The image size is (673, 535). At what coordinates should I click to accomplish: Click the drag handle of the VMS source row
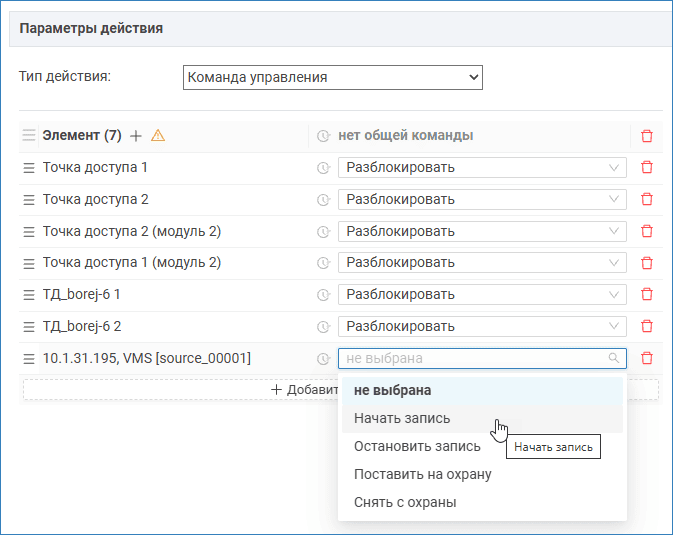[x=29, y=359]
